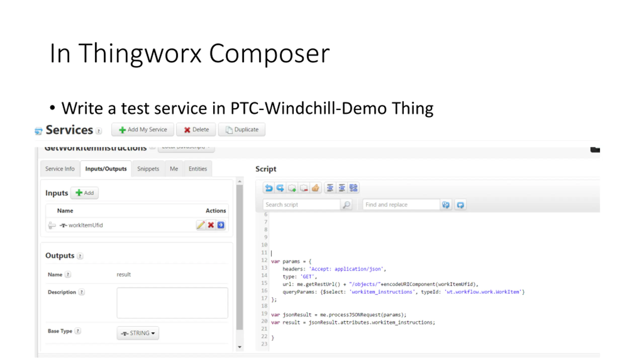Viewport: 644px width, 362px height.
Task: Redo the last script edit
Action: [280, 188]
